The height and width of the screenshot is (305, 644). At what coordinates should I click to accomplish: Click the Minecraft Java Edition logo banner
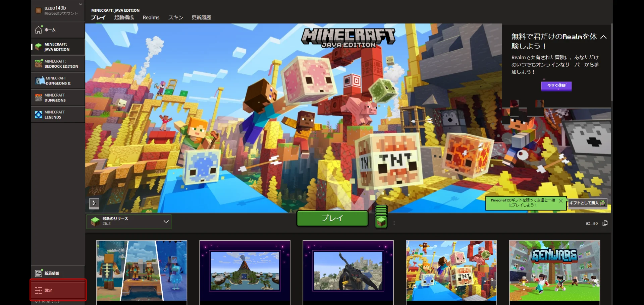click(x=348, y=38)
